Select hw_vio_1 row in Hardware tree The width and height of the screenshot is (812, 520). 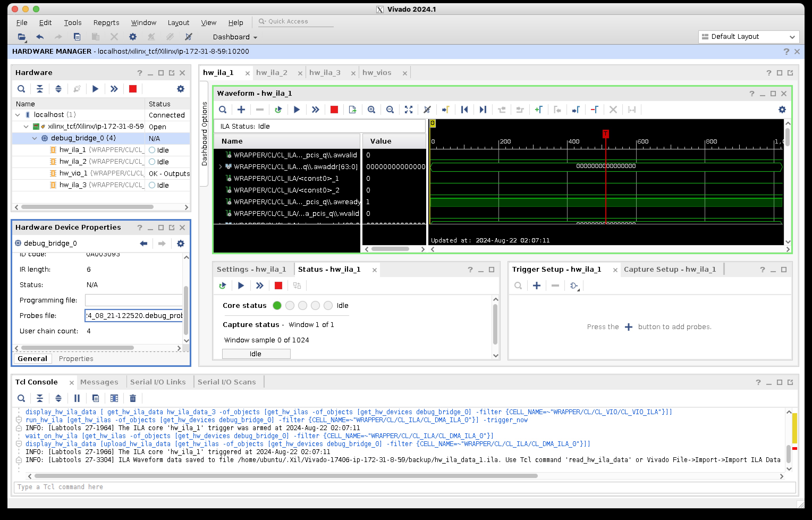(x=101, y=173)
